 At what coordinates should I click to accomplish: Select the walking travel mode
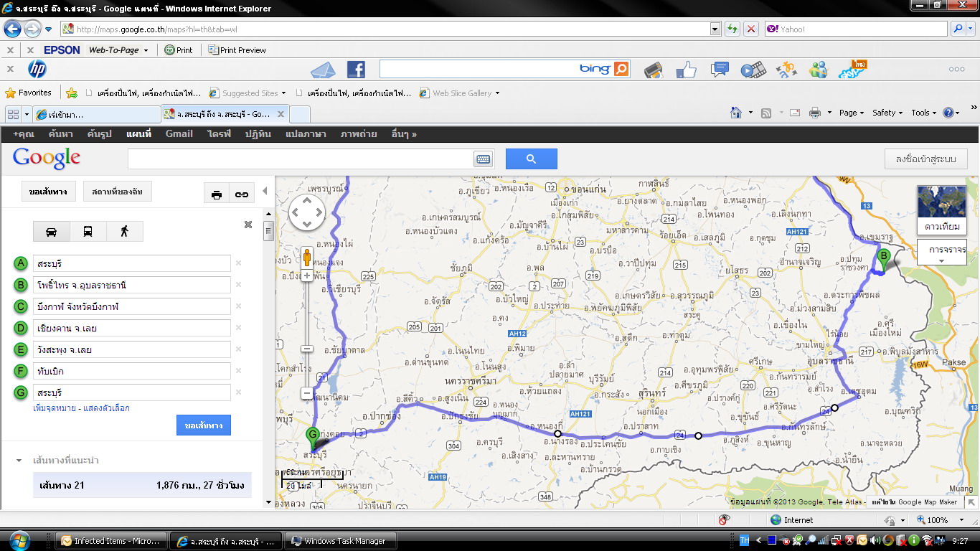(x=125, y=231)
